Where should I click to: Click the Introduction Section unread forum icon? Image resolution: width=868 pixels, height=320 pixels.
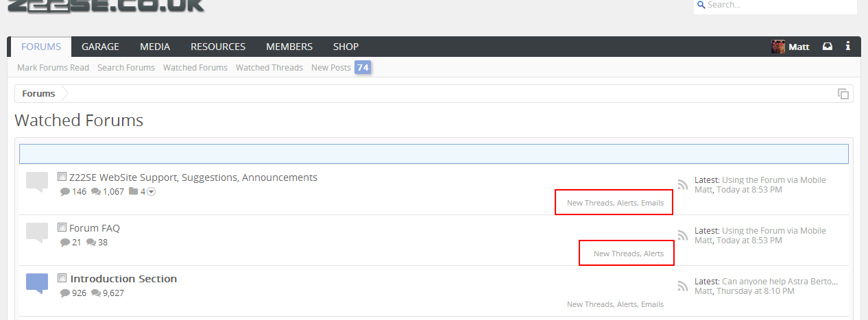(x=37, y=284)
